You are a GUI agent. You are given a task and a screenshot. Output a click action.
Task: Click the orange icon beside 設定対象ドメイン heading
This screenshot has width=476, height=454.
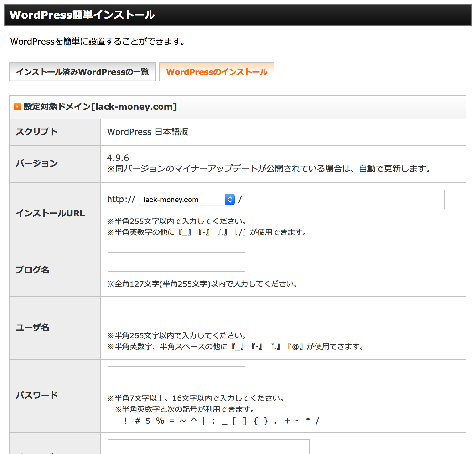(x=17, y=107)
